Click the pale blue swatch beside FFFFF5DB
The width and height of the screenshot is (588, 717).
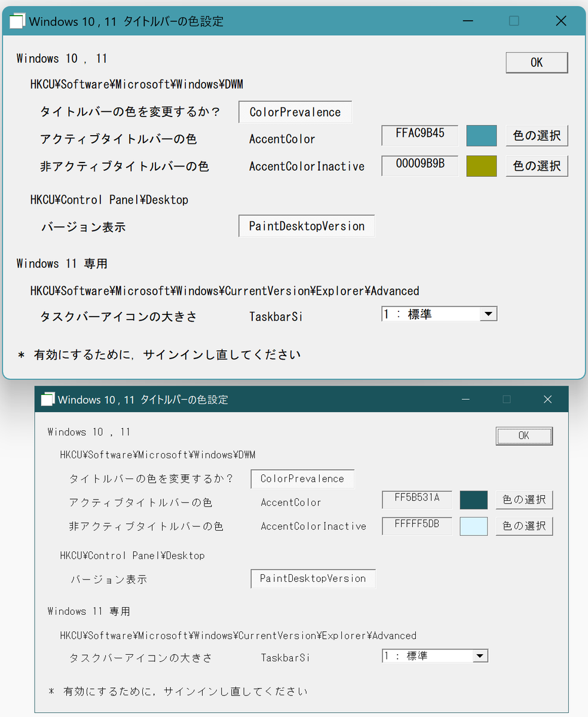coord(474,526)
